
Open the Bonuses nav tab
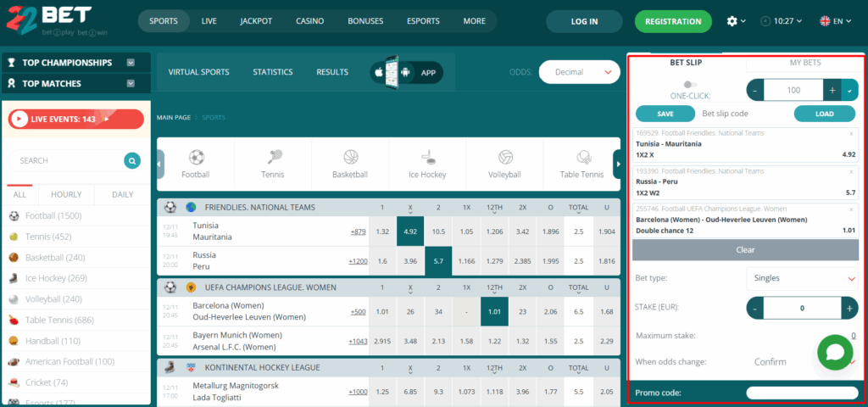(x=365, y=21)
